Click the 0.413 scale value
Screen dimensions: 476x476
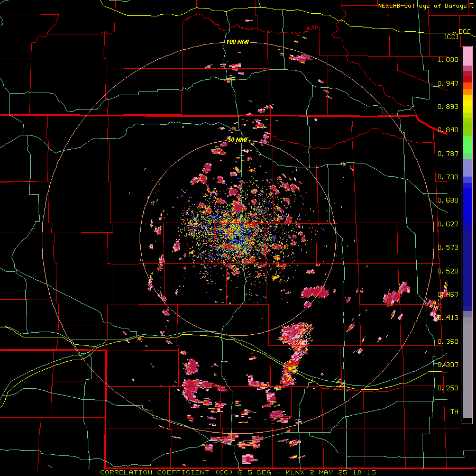point(448,318)
